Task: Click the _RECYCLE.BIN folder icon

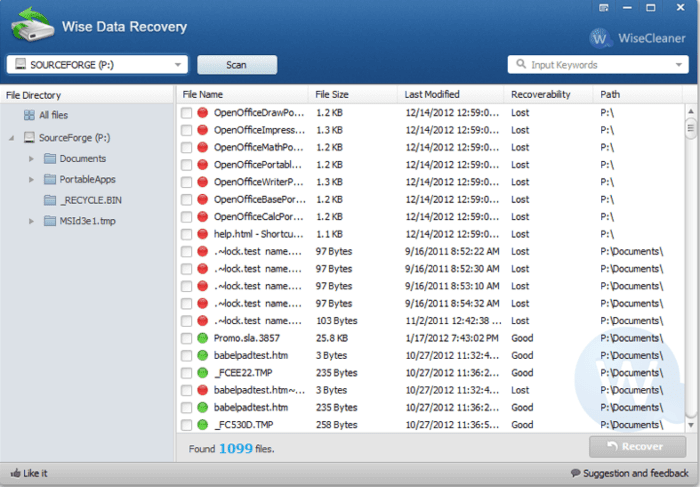Action: (50, 200)
